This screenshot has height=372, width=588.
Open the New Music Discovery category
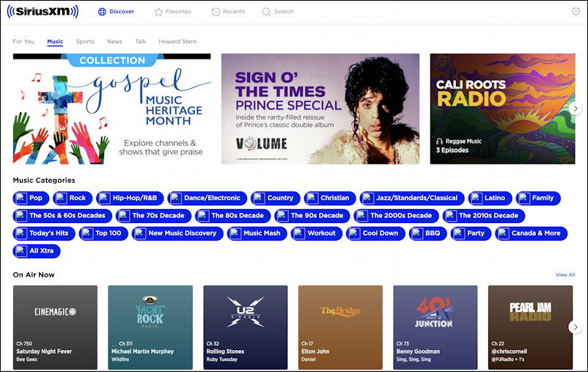pyautogui.click(x=177, y=233)
